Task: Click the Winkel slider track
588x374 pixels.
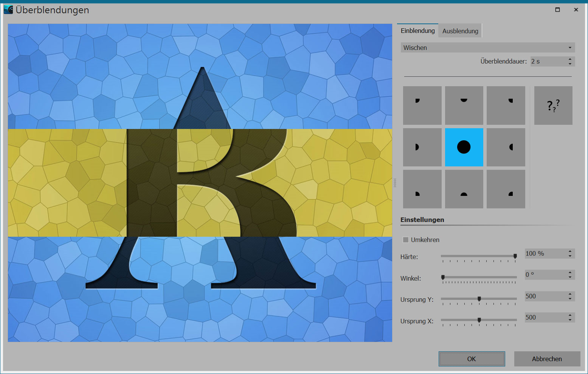Action: [479, 277]
